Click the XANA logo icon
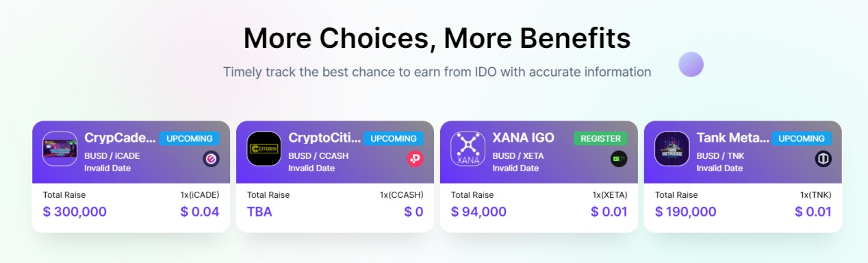 (x=468, y=149)
